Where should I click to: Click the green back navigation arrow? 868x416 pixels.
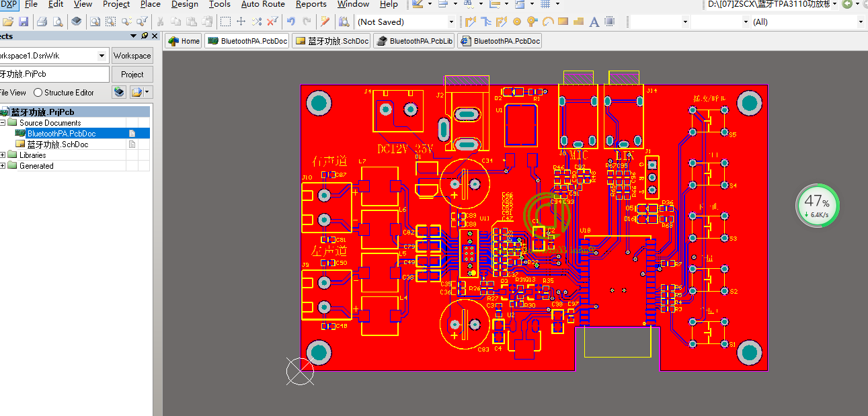coord(847,4)
